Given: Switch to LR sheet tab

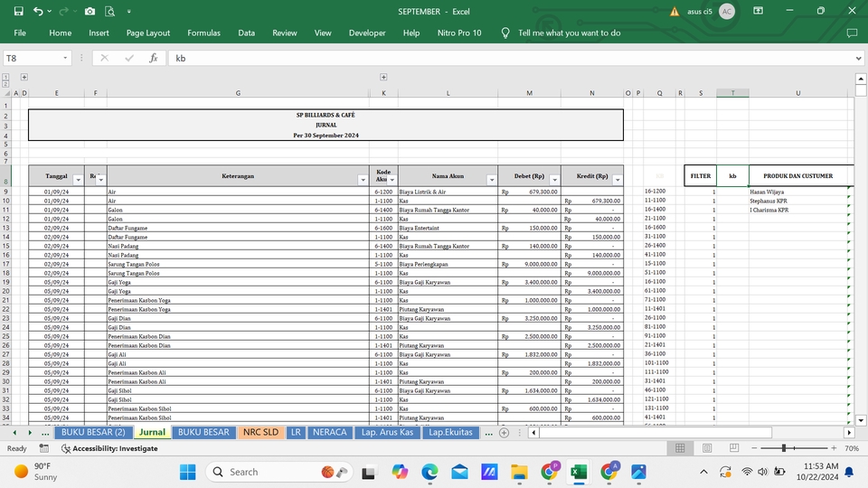Looking at the screenshot, I should 297,432.
